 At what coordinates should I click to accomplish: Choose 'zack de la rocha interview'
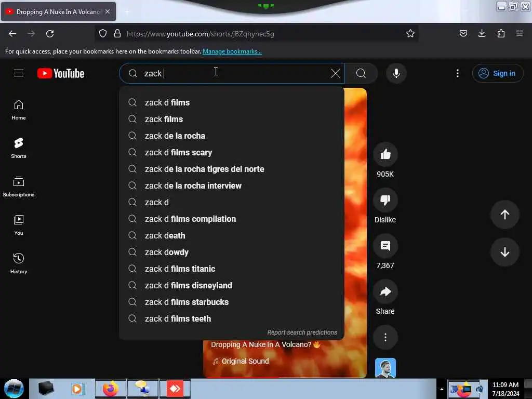[231, 185]
